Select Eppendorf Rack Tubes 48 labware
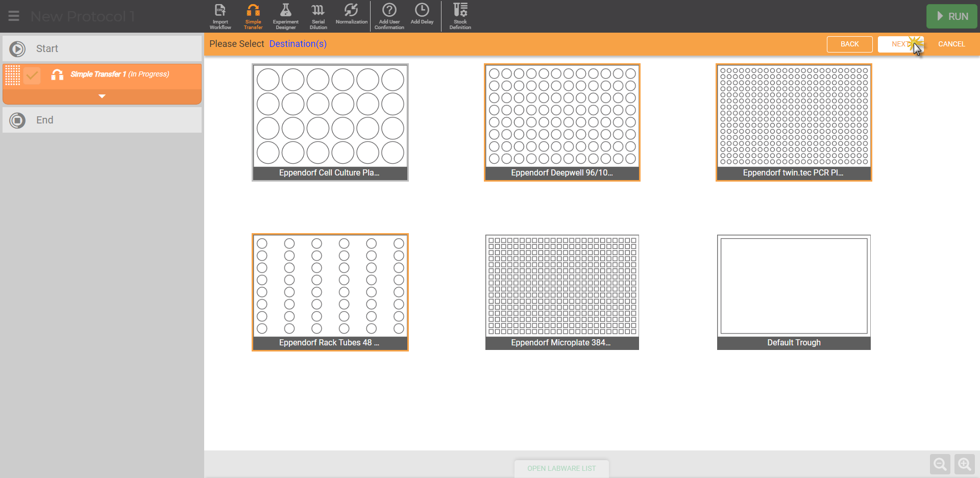Screen dimensions: 980x478 [x=330, y=292]
